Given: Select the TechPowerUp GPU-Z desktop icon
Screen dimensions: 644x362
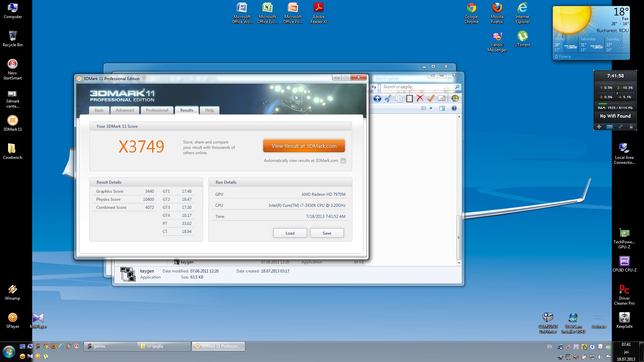Looking at the screenshot, I should pyautogui.click(x=624, y=238).
